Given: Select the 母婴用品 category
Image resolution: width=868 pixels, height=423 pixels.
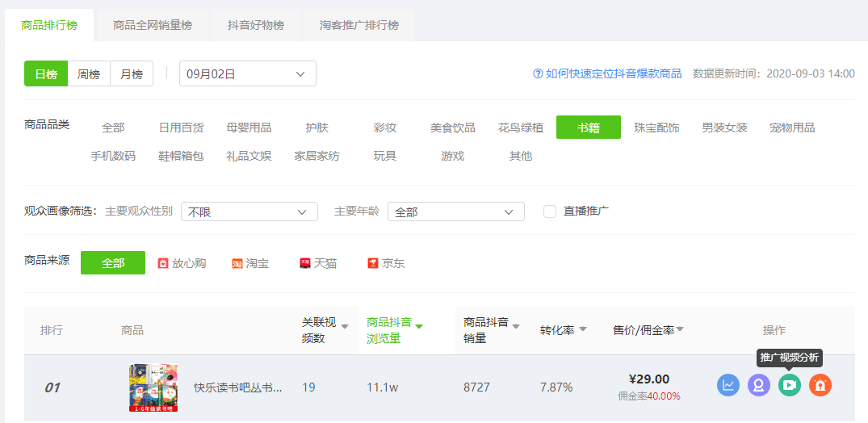Looking at the screenshot, I should pos(249,128).
